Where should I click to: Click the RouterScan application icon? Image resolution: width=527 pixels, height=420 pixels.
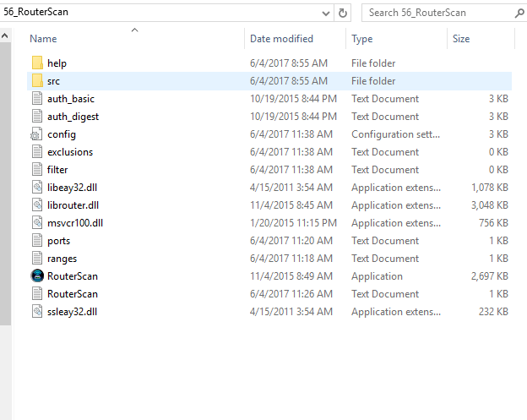36,276
